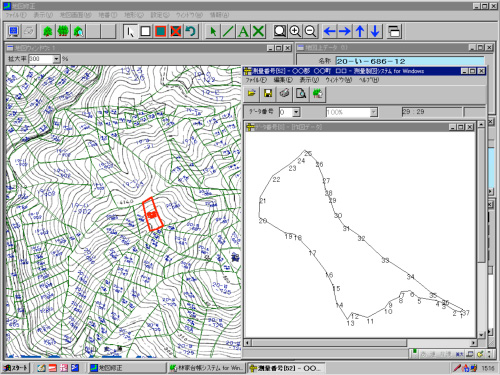Select the empty white rectangle tool
Screen dimensions: 500x375
pos(145,31)
